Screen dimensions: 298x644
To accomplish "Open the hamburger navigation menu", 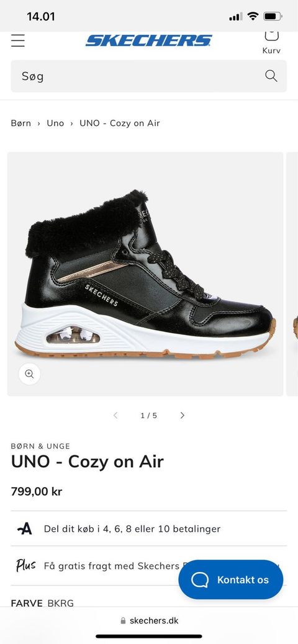I will point(17,41).
